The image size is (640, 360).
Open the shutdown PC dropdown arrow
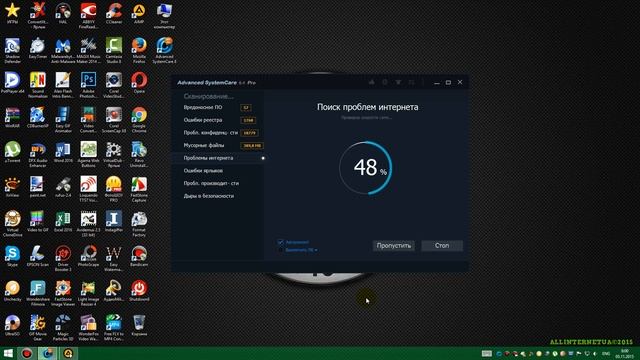pyautogui.click(x=316, y=250)
